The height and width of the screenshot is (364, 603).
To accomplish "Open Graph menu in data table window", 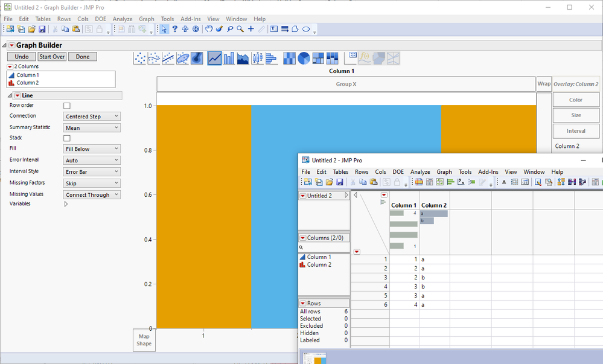I will pyautogui.click(x=444, y=172).
